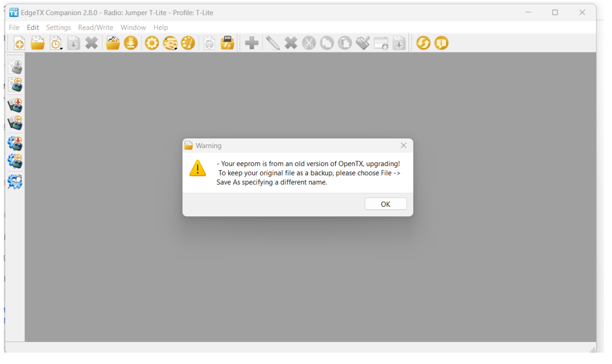612x364 pixels.
Task: Click Write Models and Settings to Radio sidebar icon
Action: click(x=15, y=67)
